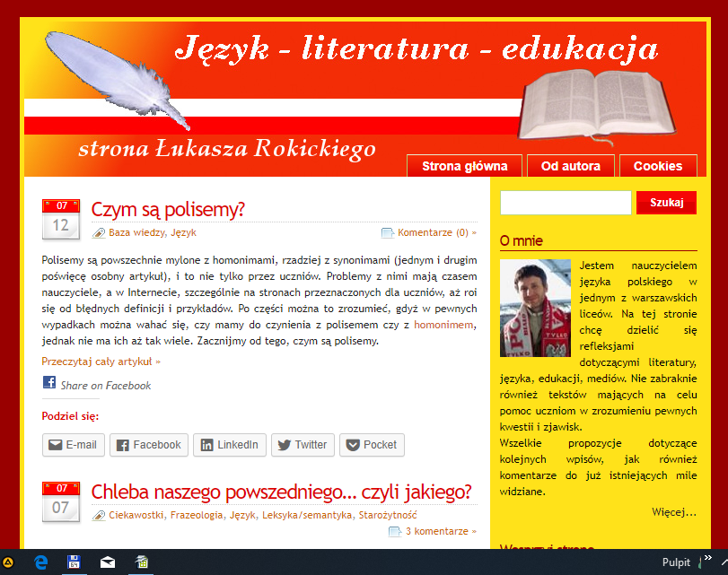Open the Mail app in taskbar

click(x=108, y=562)
